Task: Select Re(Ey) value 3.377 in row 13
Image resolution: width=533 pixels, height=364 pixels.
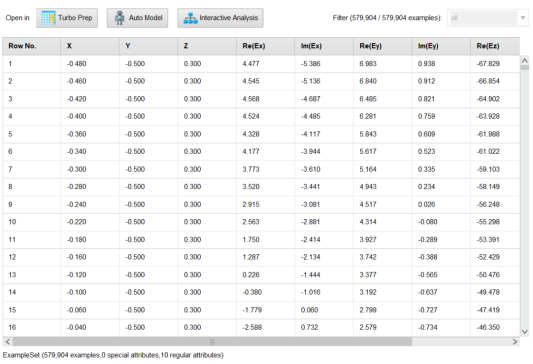Action: tap(368, 275)
